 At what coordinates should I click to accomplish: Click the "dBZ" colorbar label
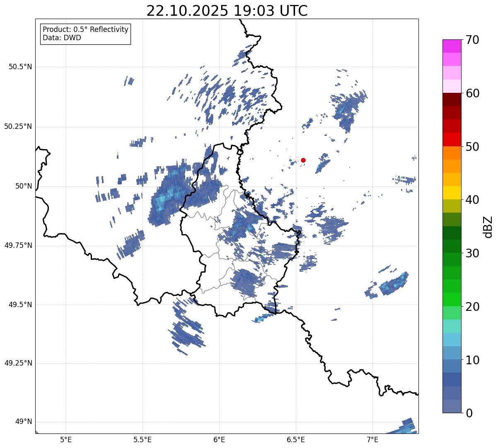[x=488, y=226]
